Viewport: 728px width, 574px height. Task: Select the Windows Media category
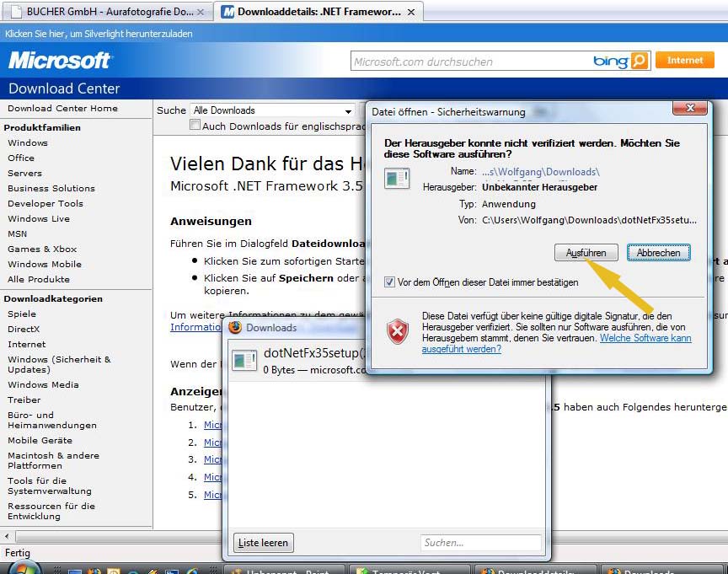click(x=43, y=385)
